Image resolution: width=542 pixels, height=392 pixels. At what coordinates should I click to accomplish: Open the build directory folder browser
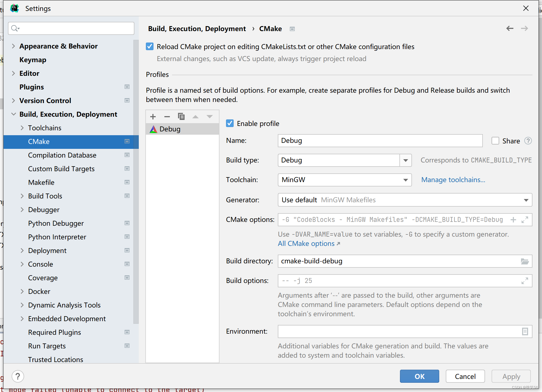525,261
